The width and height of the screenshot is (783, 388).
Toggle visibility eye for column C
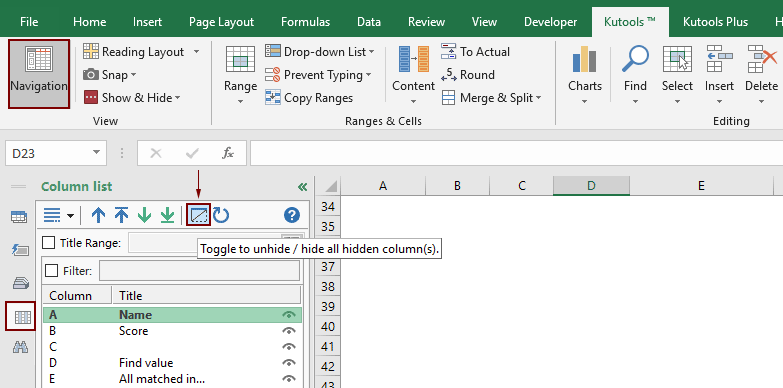(x=289, y=347)
